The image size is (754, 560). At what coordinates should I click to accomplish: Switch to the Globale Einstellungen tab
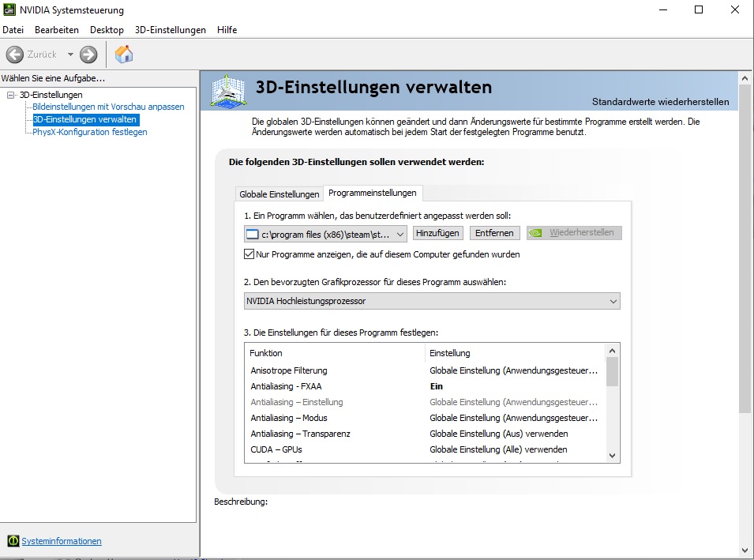(x=279, y=194)
